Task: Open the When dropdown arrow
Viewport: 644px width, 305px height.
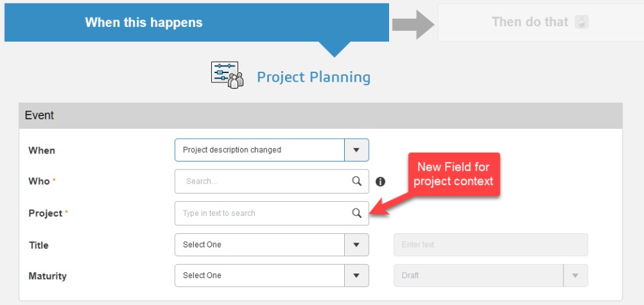Action: (356, 150)
